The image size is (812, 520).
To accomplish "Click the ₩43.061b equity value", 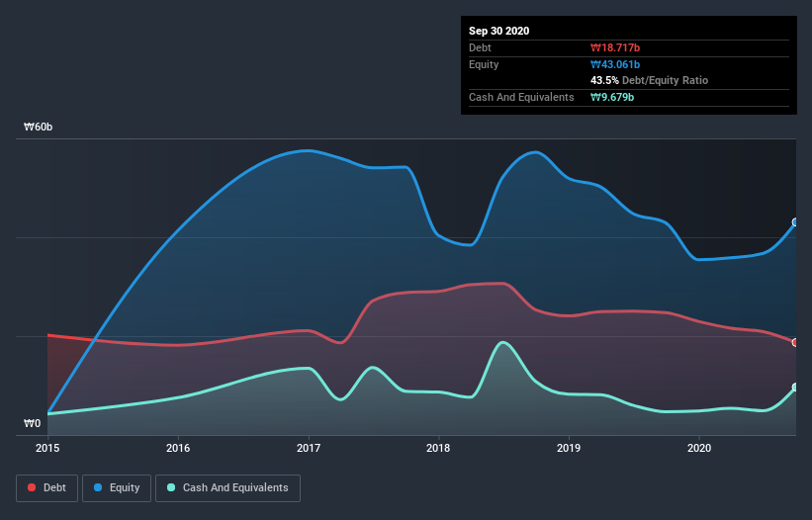I will tap(615, 64).
